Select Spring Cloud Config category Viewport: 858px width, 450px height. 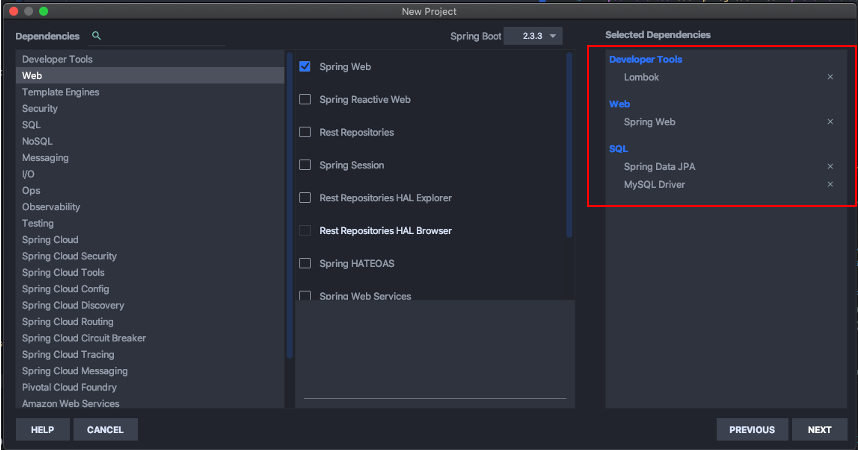click(150, 289)
